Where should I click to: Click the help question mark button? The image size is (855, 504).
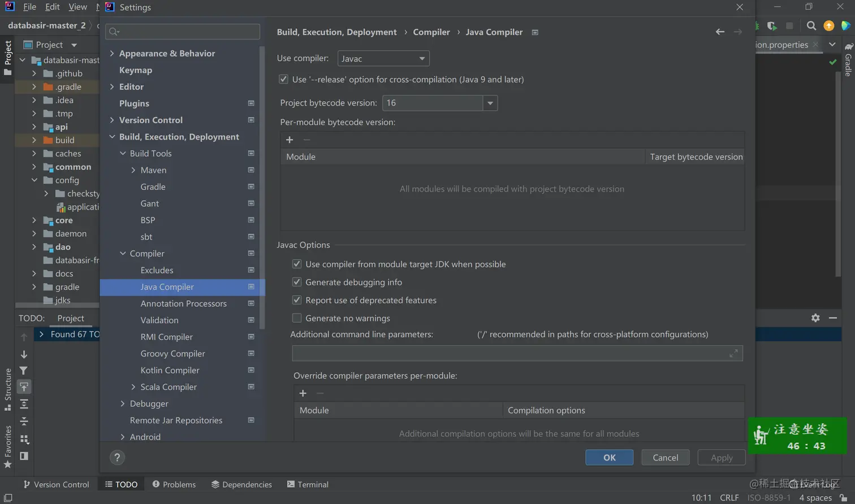(x=117, y=458)
